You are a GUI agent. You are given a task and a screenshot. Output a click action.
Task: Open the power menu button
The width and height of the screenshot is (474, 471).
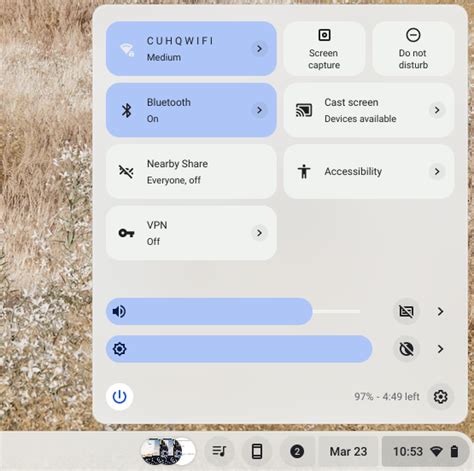click(x=119, y=397)
